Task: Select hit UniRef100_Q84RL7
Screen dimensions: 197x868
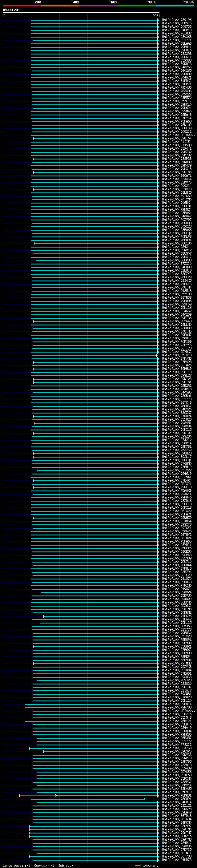Action: coord(177,843)
